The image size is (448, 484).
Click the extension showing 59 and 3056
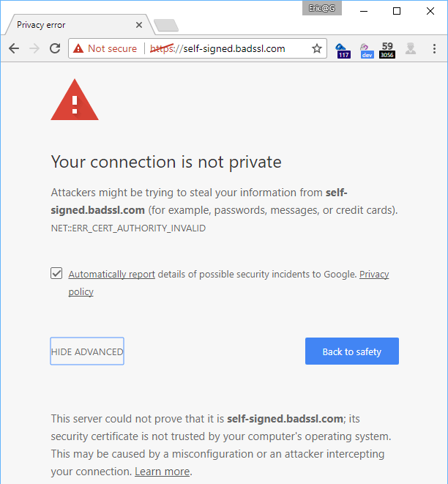point(387,50)
